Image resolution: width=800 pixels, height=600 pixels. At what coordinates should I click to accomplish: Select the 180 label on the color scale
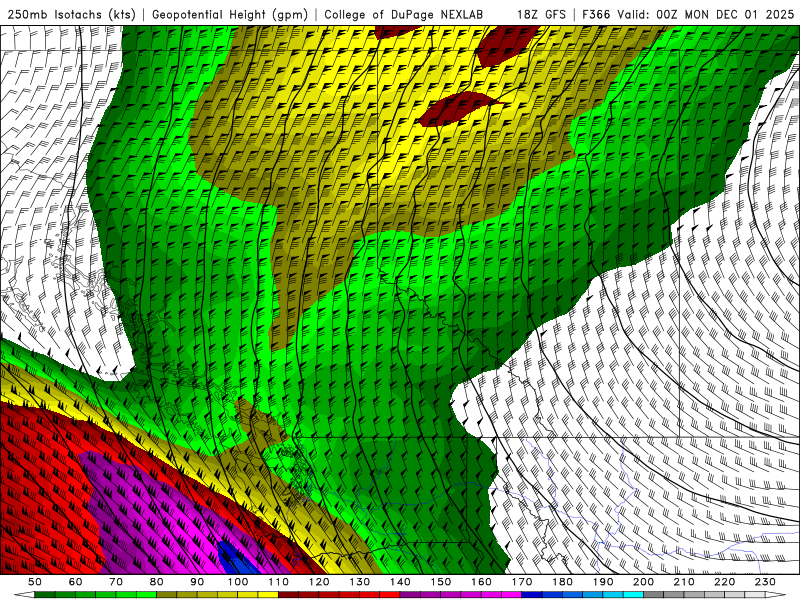[x=562, y=582]
